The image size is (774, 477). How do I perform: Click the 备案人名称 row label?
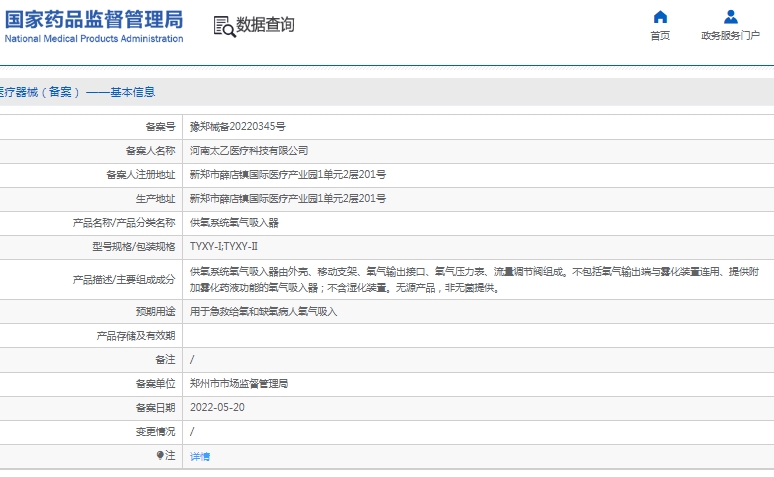[x=151, y=151]
